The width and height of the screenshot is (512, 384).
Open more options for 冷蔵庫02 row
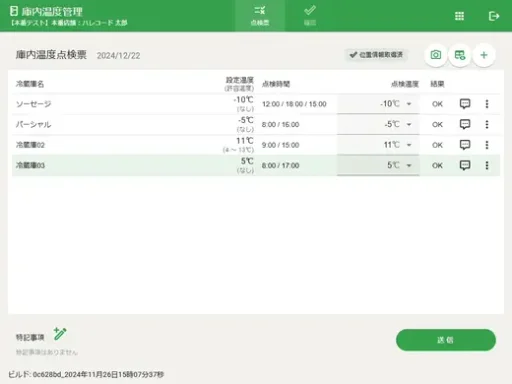coord(487,145)
